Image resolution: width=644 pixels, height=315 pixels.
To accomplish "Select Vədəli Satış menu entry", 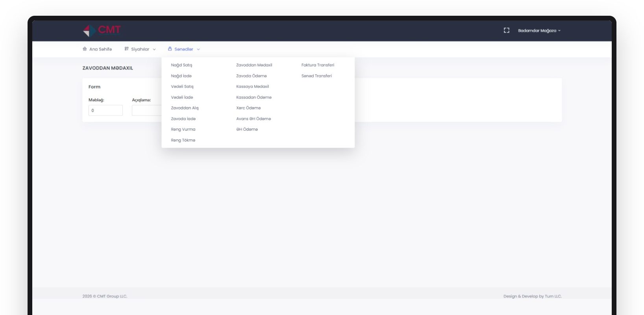I will pyautogui.click(x=182, y=86).
